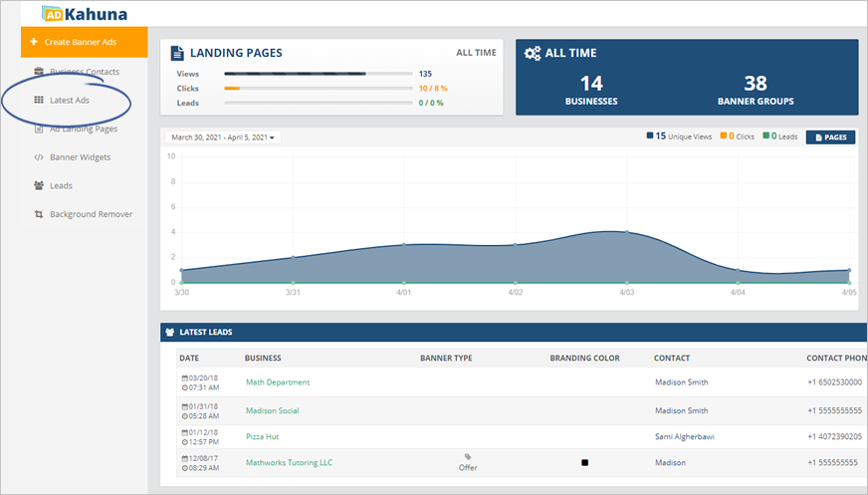Click the code icon beside Banner Widgets
This screenshot has width=868, height=495.
[x=39, y=156]
